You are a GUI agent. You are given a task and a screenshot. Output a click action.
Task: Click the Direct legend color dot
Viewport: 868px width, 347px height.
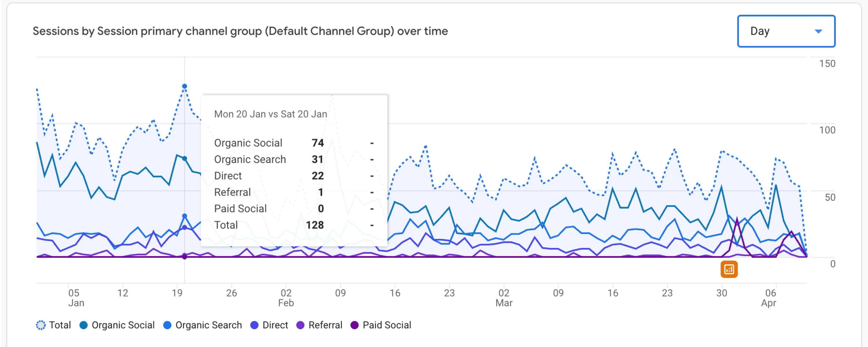(254, 325)
